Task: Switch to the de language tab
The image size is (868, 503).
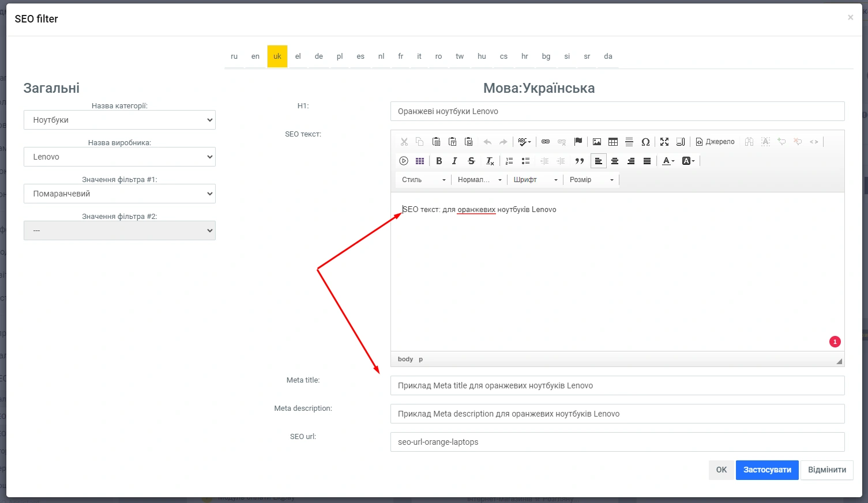Action: coord(319,56)
